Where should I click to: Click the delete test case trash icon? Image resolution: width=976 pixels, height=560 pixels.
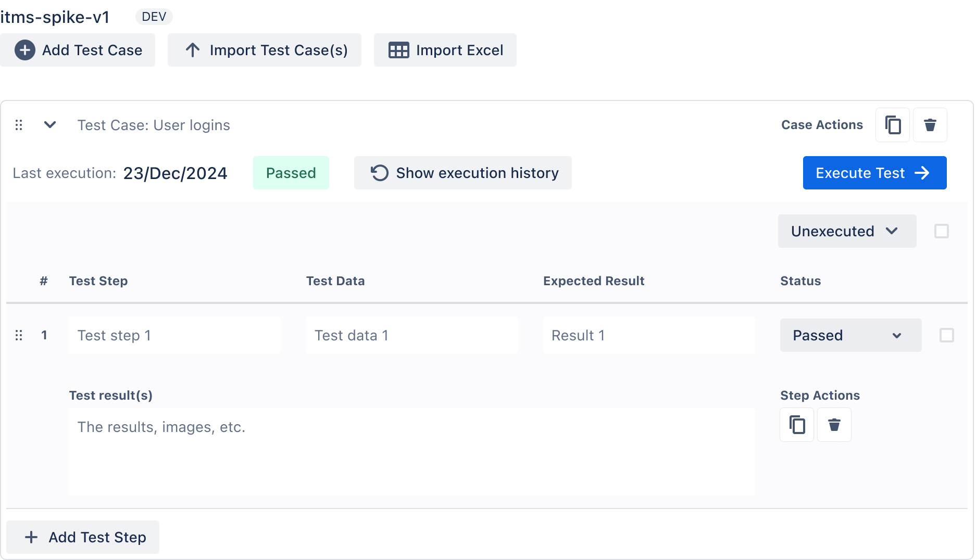point(930,125)
